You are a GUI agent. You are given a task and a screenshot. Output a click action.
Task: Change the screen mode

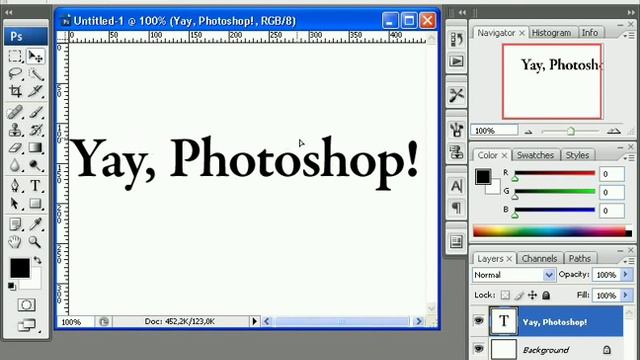(27, 325)
